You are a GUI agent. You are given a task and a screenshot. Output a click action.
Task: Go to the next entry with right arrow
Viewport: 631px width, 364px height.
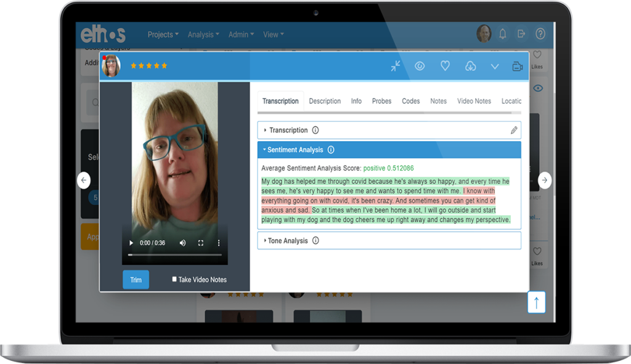[545, 180]
